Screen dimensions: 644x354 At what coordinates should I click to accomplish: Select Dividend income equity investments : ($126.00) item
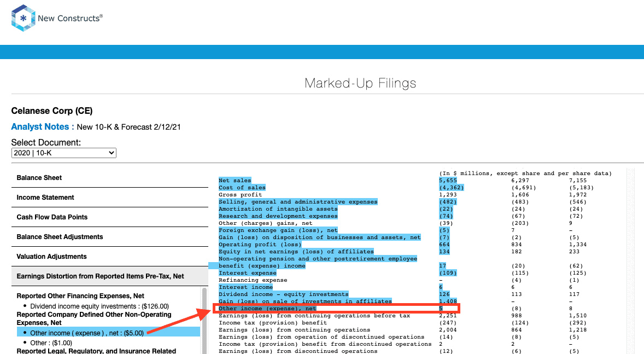[99, 306]
